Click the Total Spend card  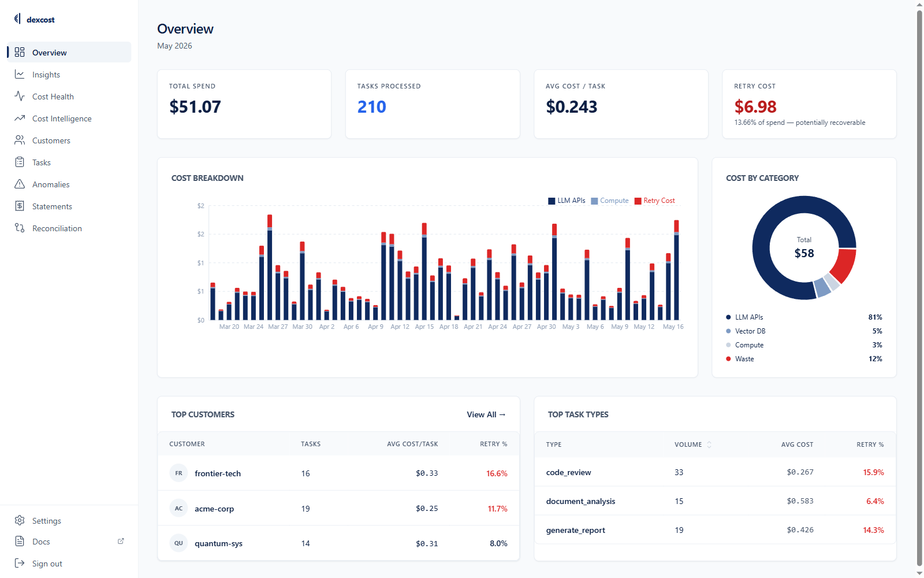(x=244, y=104)
